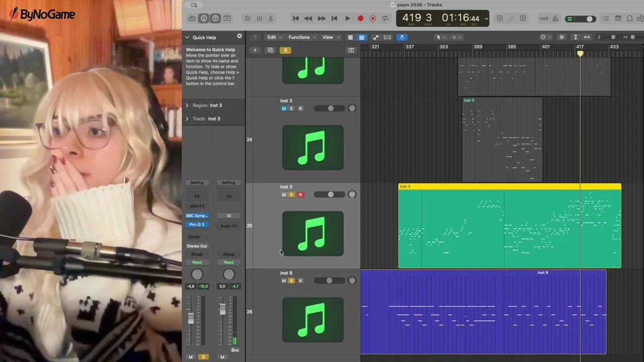Open the Stereo Out output slot
This screenshot has width=644, height=362.
click(197, 246)
